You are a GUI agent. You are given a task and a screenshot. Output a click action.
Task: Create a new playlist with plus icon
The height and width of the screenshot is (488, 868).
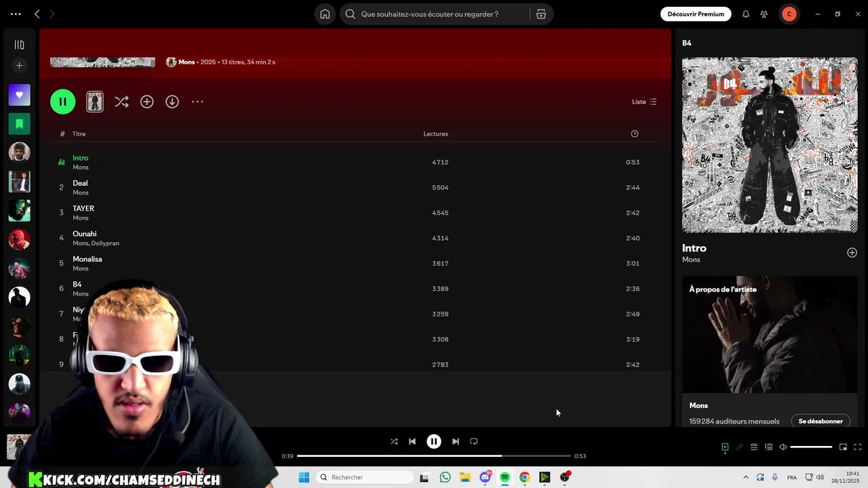tap(19, 66)
